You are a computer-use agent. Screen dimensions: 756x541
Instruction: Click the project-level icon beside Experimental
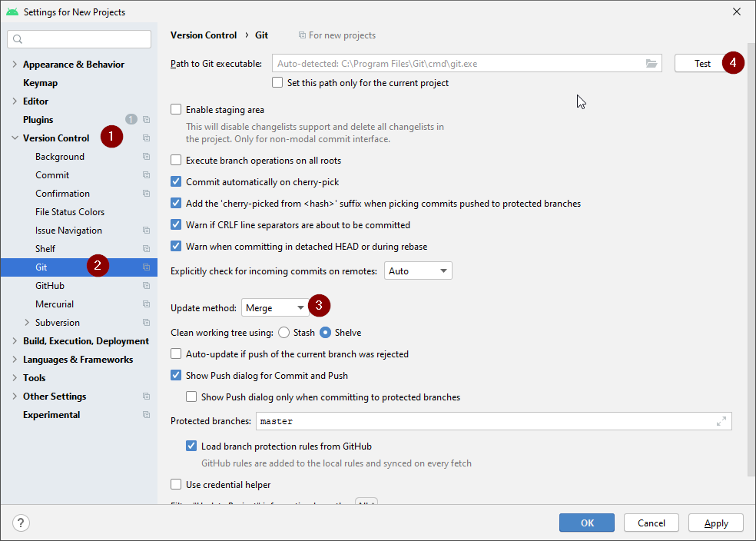coord(147,415)
